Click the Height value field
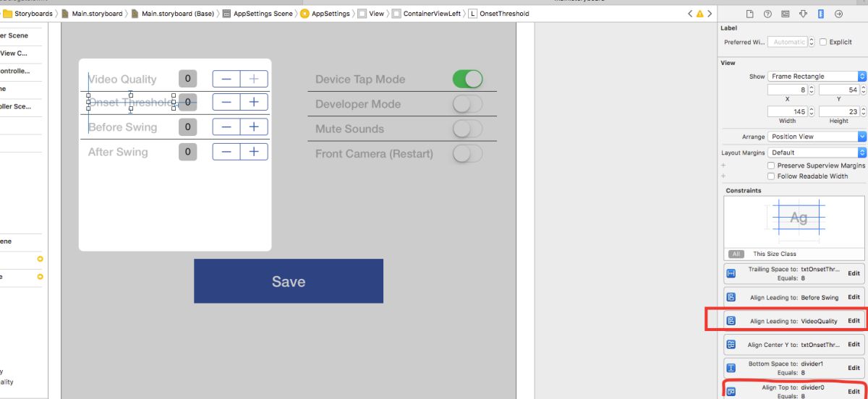Screen dimensions: 868x399 click(839, 111)
